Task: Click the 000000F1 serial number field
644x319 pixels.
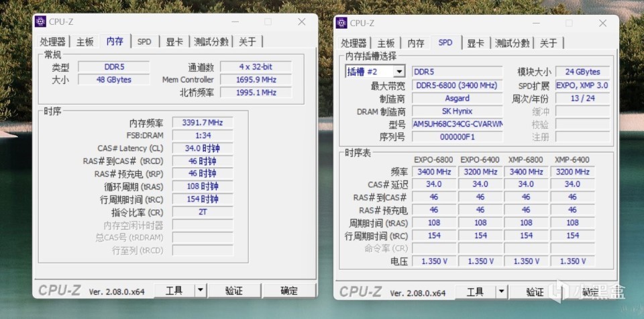Action: pyautogui.click(x=457, y=137)
